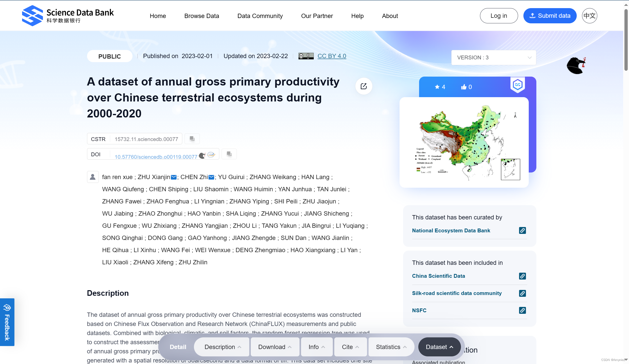Open the CC BY 4.0 license link
629x364 pixels.
click(x=332, y=56)
